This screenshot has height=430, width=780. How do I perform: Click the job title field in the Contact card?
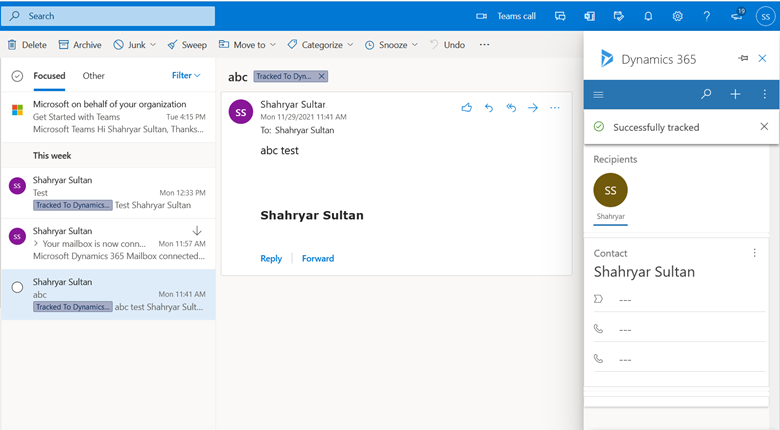coord(680,299)
